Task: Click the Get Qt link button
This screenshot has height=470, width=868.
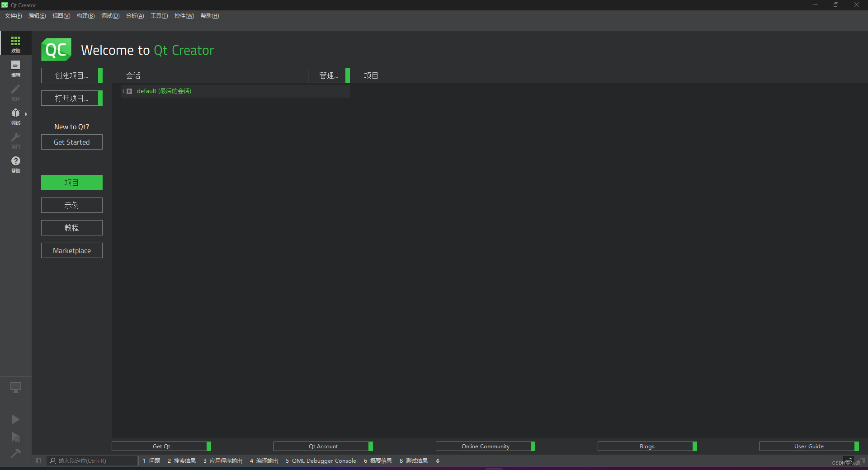Action: (x=161, y=446)
